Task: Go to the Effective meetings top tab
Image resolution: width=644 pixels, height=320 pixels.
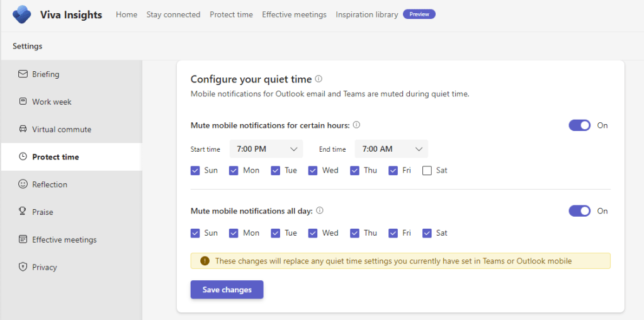Action: 294,14
